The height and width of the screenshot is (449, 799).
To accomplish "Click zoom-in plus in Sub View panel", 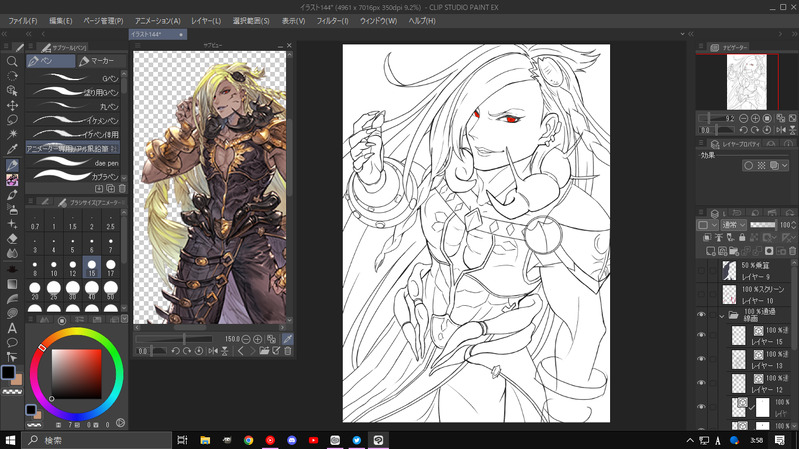I will pos(258,339).
